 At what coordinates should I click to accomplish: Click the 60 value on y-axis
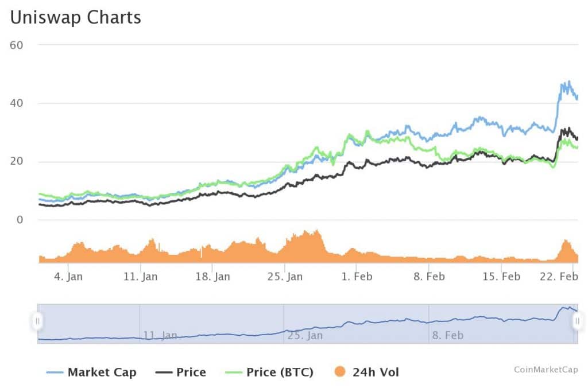pos(16,45)
